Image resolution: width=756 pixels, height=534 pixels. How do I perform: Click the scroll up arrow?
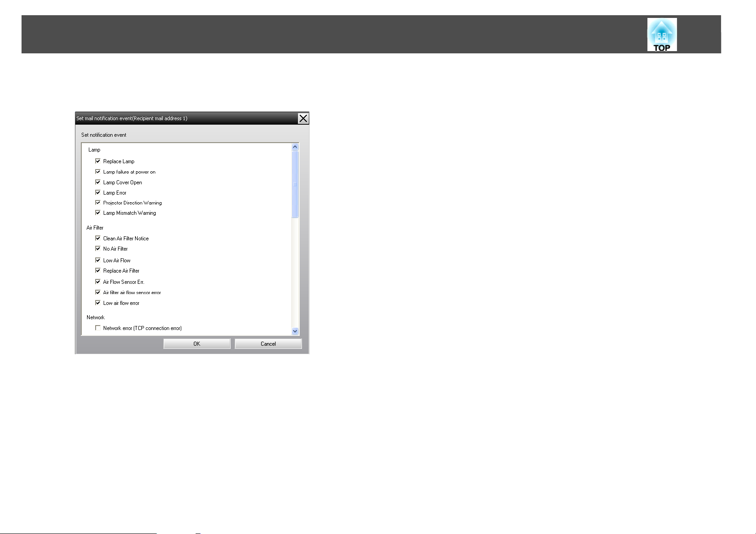pyautogui.click(x=295, y=147)
